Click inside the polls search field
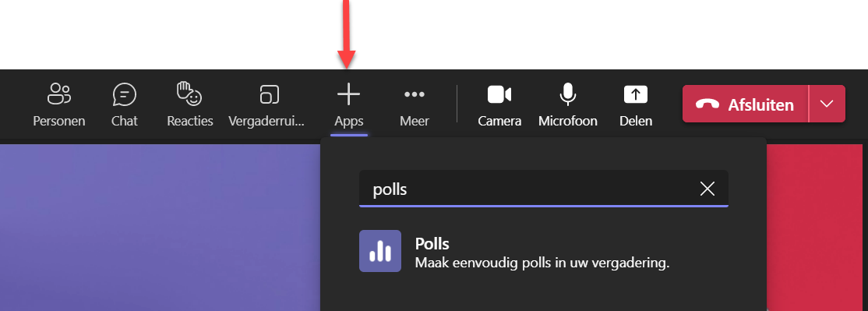 (x=544, y=189)
